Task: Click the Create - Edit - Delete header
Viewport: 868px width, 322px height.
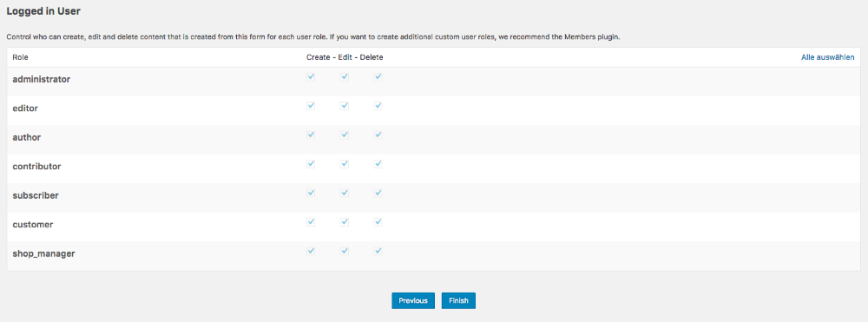Action: click(345, 57)
